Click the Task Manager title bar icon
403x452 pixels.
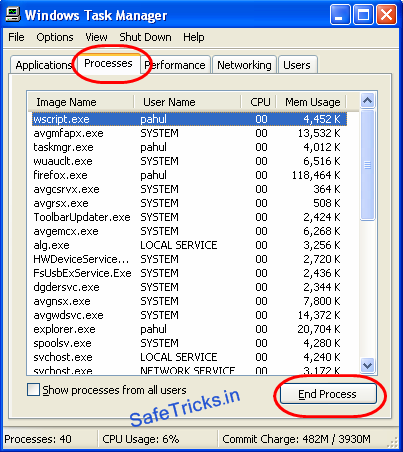(x=13, y=15)
